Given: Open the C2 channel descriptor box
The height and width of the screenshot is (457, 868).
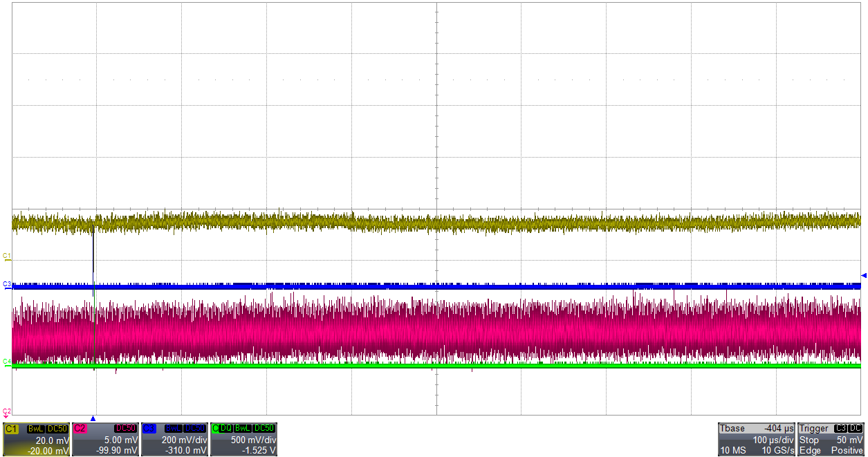Looking at the screenshot, I should (106, 439).
